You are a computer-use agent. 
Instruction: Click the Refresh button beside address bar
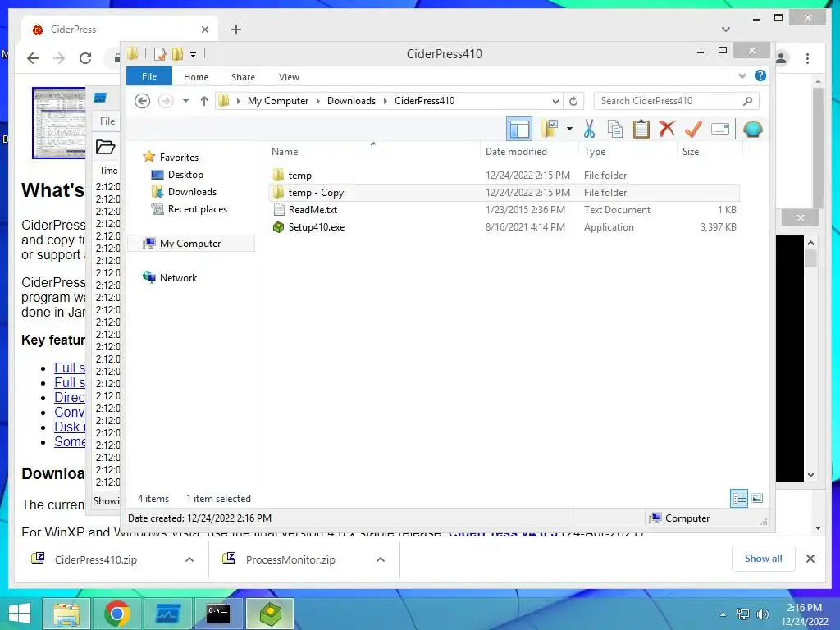coord(573,101)
